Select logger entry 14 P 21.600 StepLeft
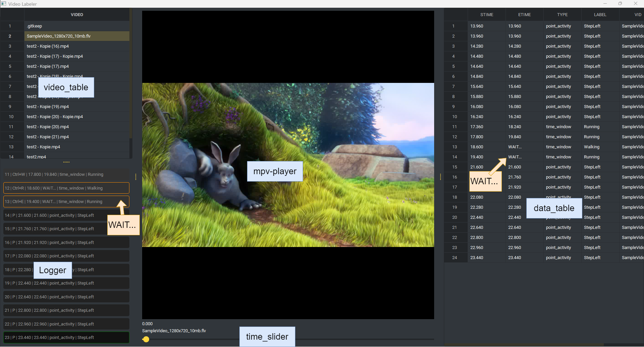The height and width of the screenshot is (347, 644). pos(66,215)
